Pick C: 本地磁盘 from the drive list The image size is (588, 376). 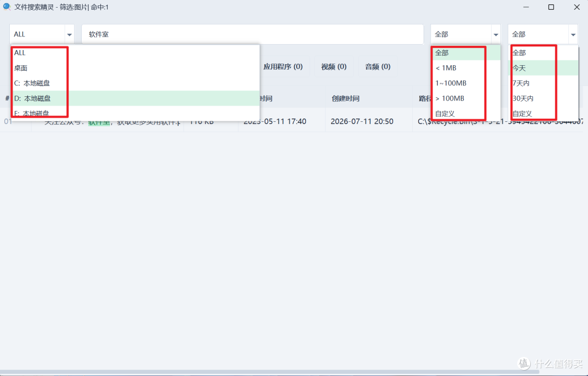135,83
